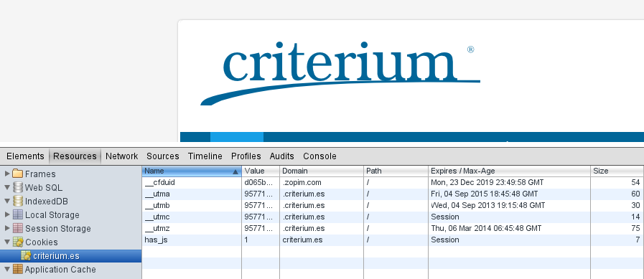
Task: Open the Console tab
Action: point(319,156)
